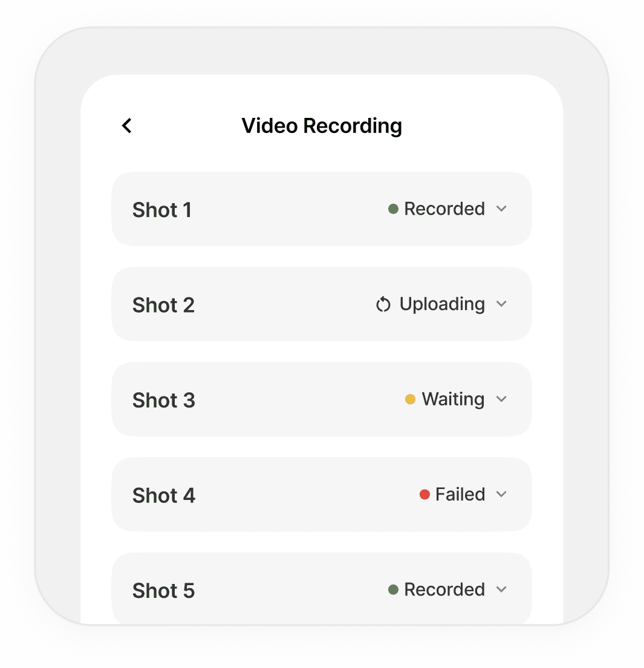Expand the Shot 2 dropdown arrow
Screen dimensions: 644x668
click(501, 304)
